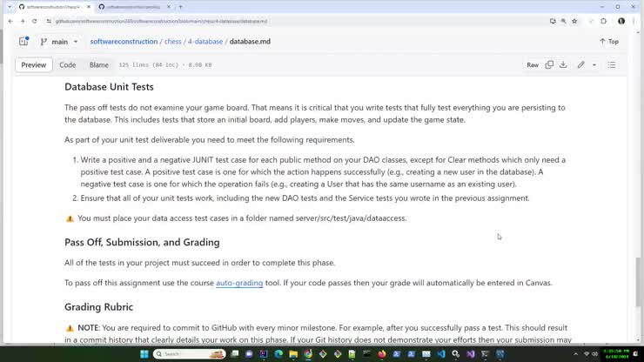Follow the auto-grading link

coord(239,283)
